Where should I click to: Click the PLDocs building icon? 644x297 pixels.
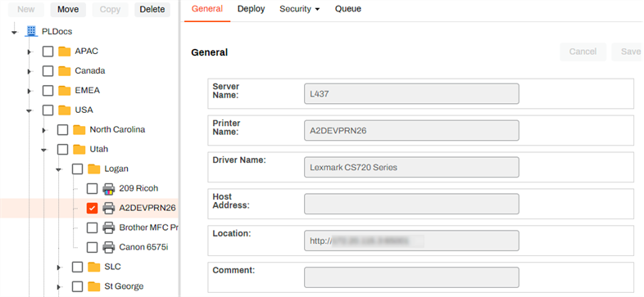(31, 31)
